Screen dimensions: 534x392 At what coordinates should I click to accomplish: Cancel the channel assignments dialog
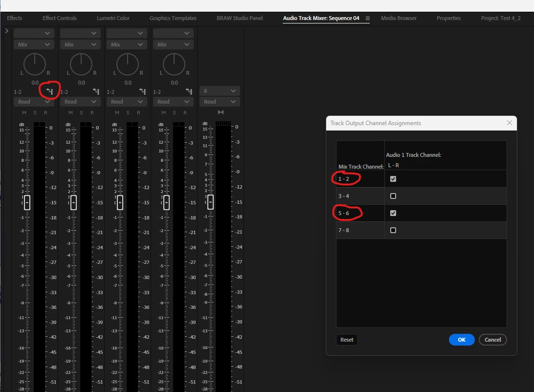492,340
